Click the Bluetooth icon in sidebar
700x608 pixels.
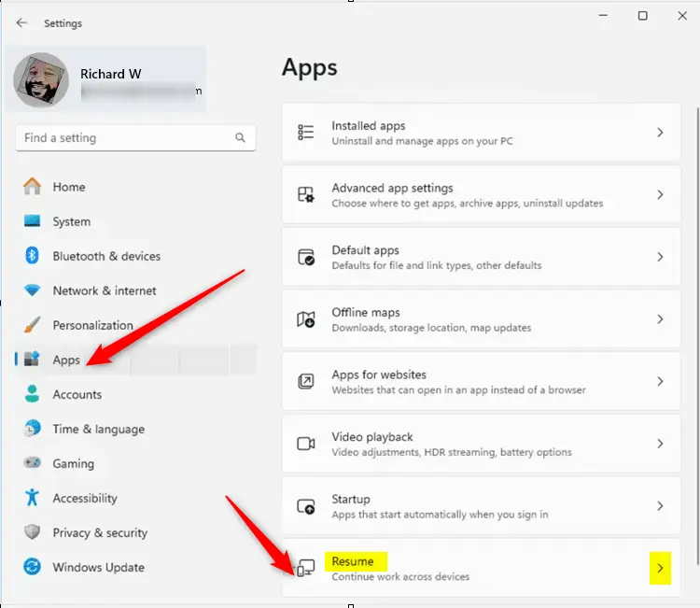pyautogui.click(x=32, y=256)
